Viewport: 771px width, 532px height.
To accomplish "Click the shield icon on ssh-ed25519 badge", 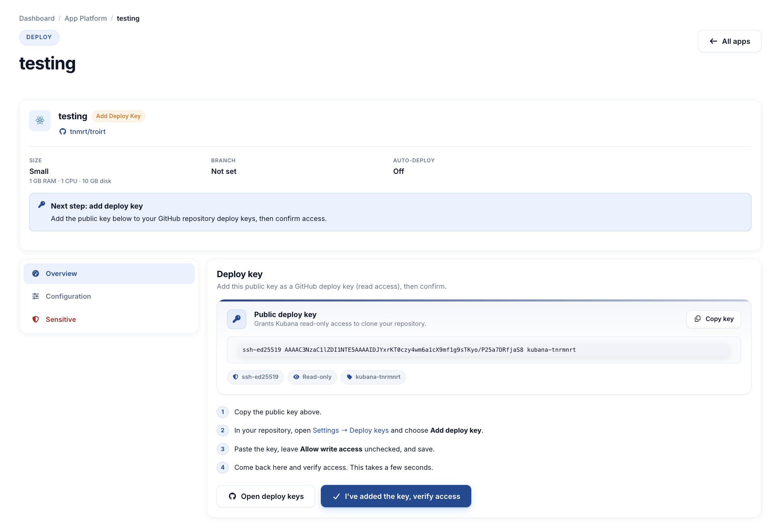I will 235,377.
